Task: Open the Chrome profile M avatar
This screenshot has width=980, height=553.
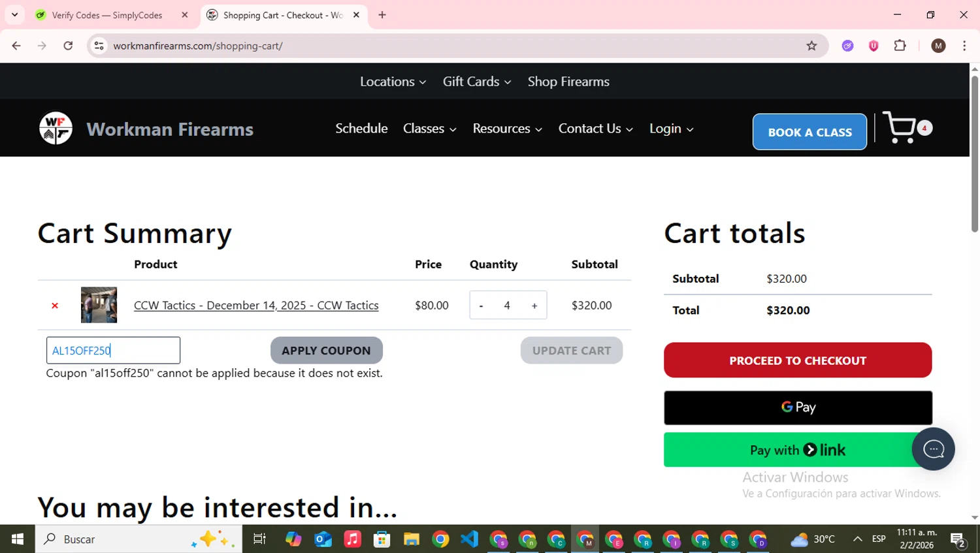Action: [x=938, y=46]
